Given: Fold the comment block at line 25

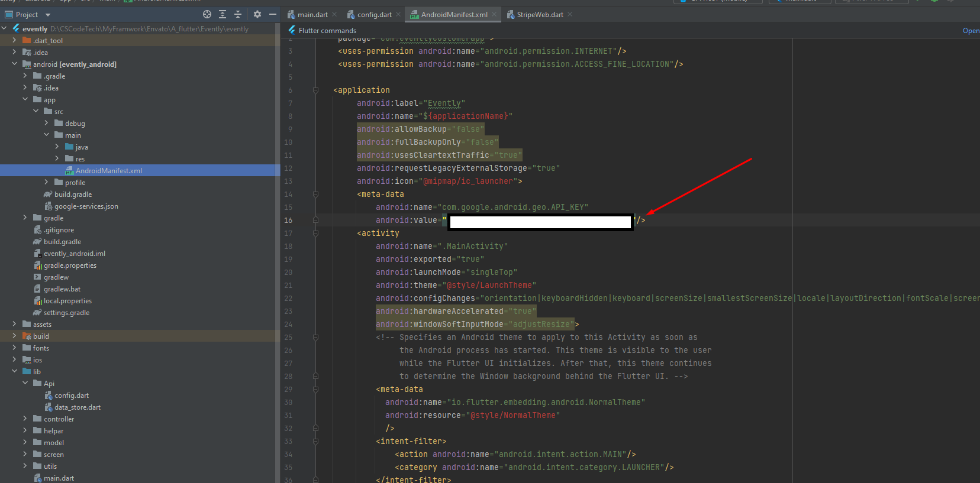Looking at the screenshot, I should click(x=315, y=338).
